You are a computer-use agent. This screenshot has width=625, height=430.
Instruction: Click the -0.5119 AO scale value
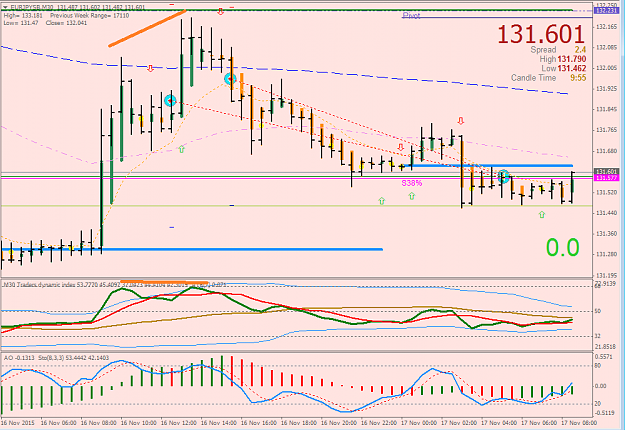tap(605, 413)
